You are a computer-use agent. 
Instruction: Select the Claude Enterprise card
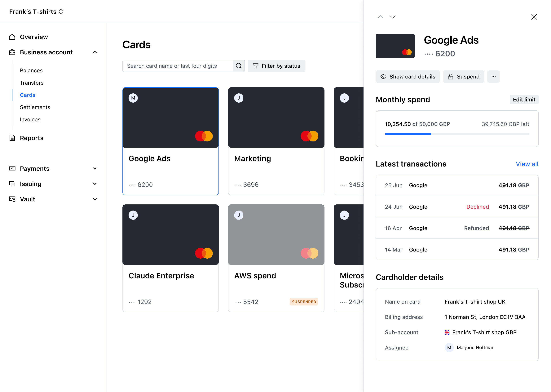[170, 258]
